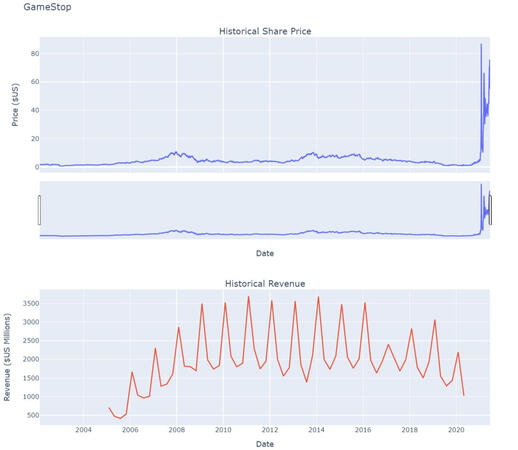Click the 3500 tick on revenue axis

(31, 303)
